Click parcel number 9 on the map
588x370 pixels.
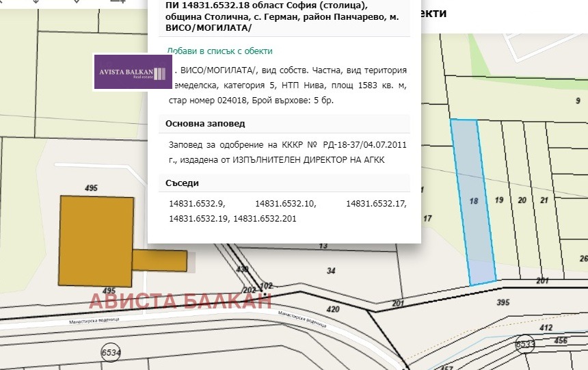tap(578, 101)
